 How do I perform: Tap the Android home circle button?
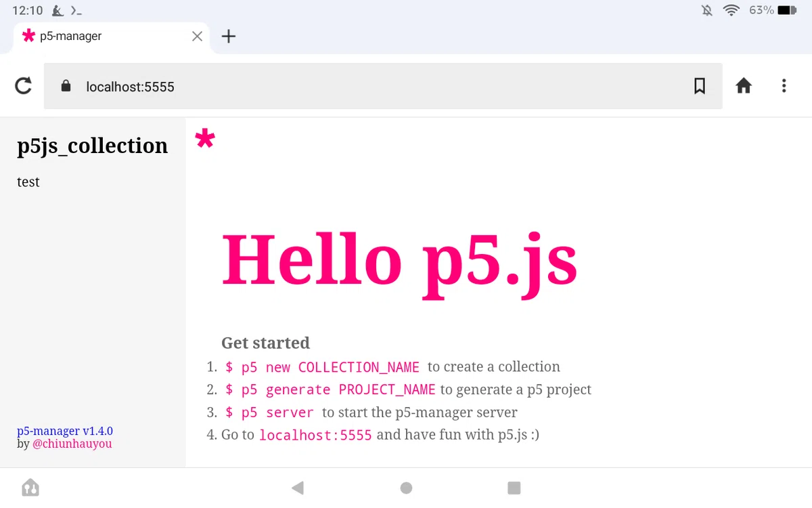(x=406, y=488)
